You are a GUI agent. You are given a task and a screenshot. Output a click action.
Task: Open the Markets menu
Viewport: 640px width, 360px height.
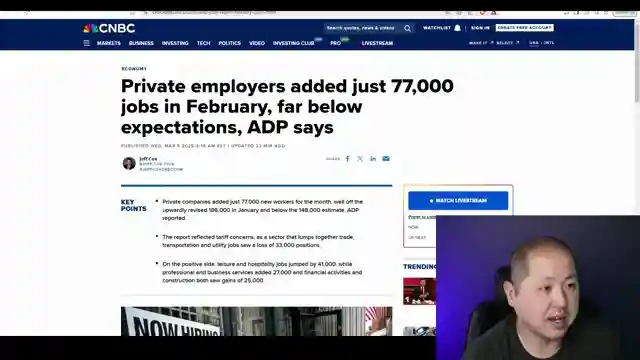coord(109,43)
